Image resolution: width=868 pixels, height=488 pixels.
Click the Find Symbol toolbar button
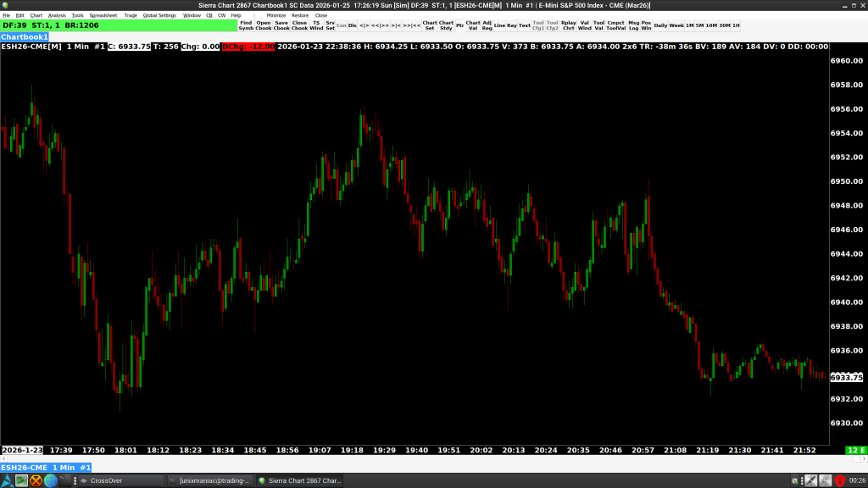(x=246, y=25)
